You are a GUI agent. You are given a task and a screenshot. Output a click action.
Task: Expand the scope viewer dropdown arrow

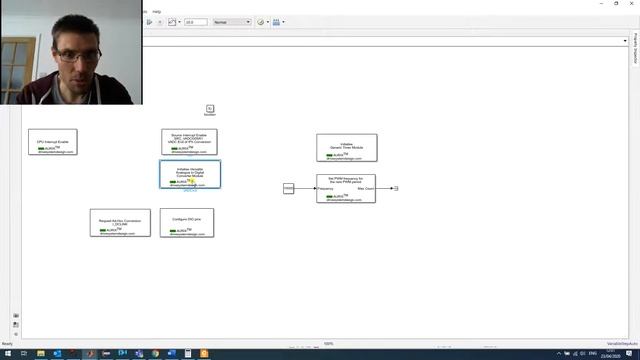[180, 22]
